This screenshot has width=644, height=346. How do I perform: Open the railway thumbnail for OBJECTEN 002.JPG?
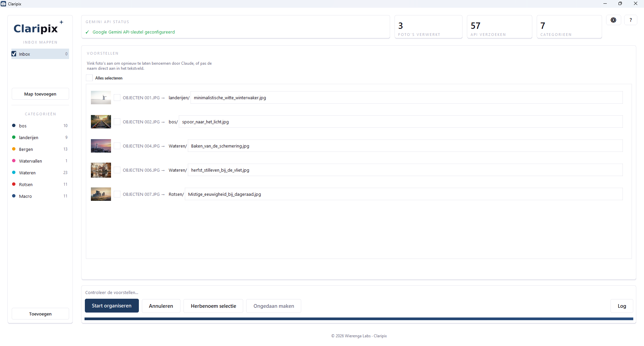click(101, 122)
